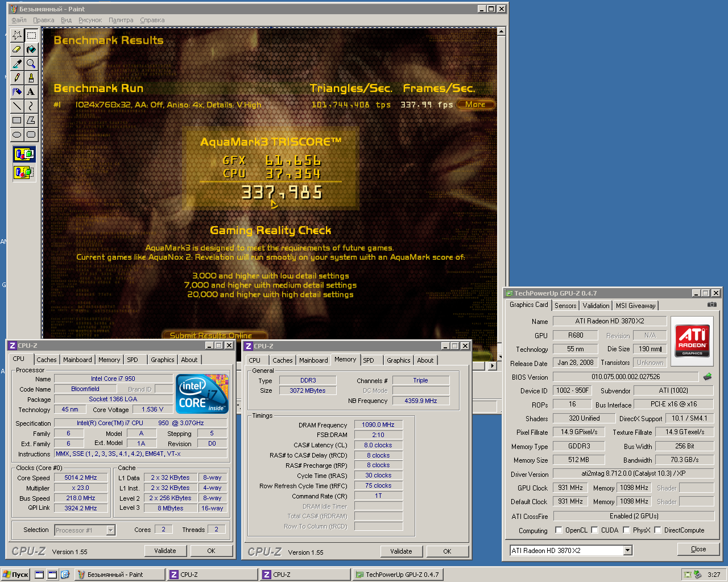
Task: Choose the Rectangle shape tool
Action: click(x=17, y=120)
